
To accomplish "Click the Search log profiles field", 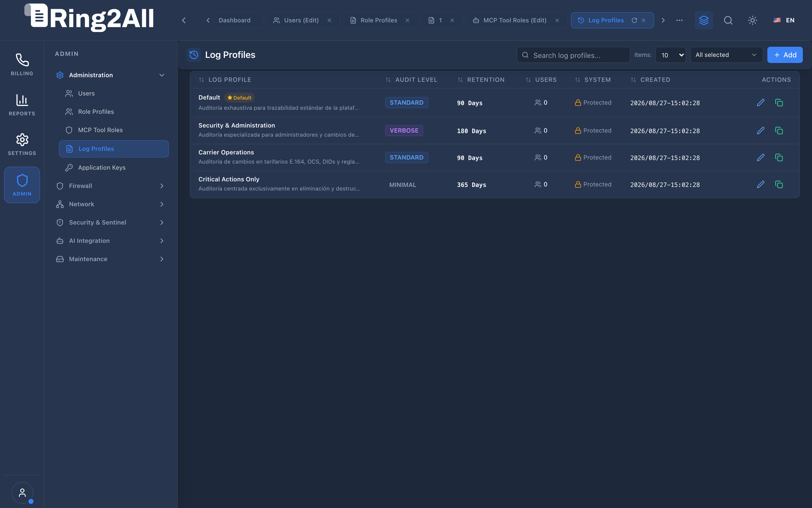I will 573,55.
